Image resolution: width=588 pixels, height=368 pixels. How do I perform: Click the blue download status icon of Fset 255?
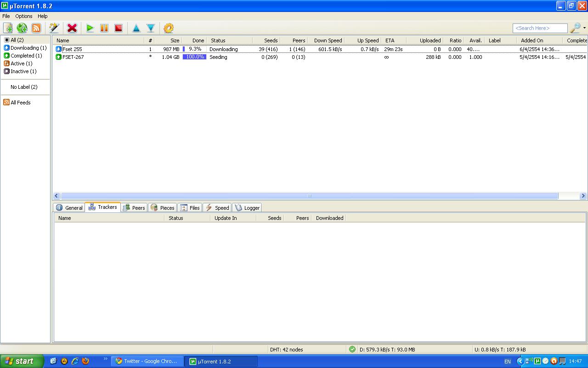58,49
